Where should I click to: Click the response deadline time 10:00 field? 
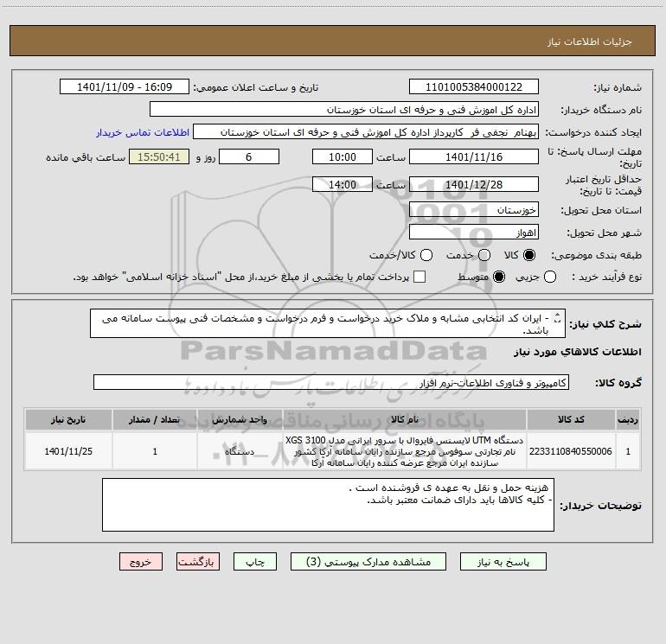tap(343, 156)
